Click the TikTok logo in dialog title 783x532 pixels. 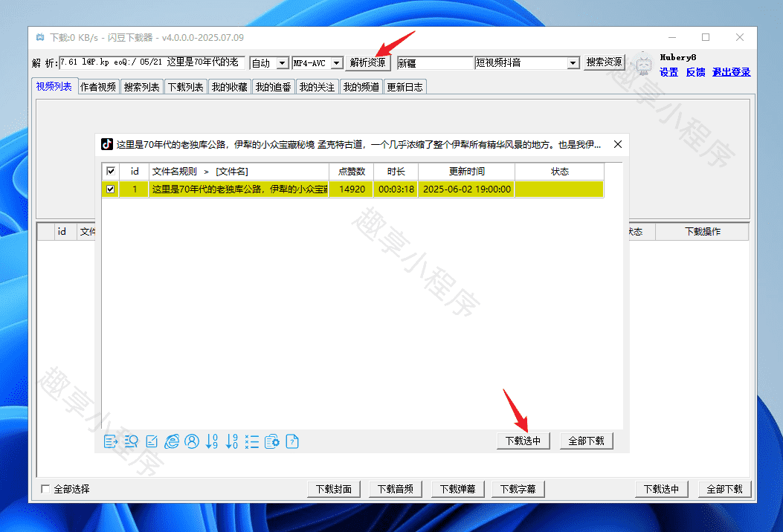click(107, 144)
